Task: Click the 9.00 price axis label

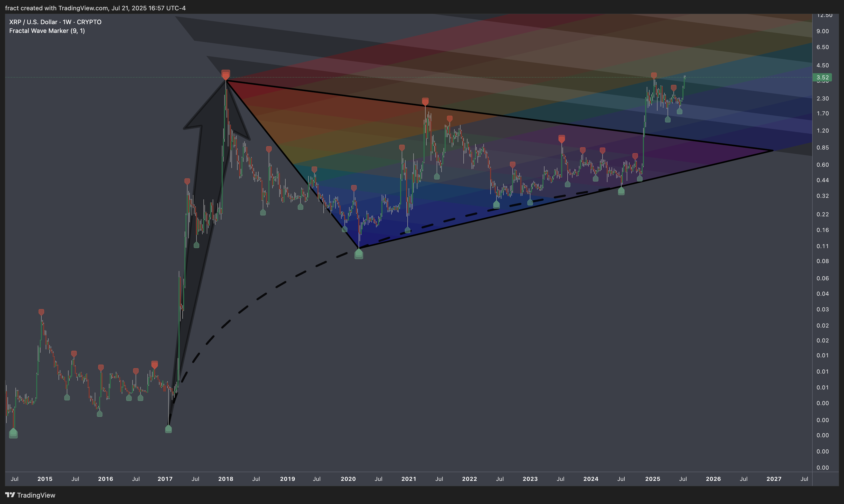Action: pyautogui.click(x=822, y=31)
